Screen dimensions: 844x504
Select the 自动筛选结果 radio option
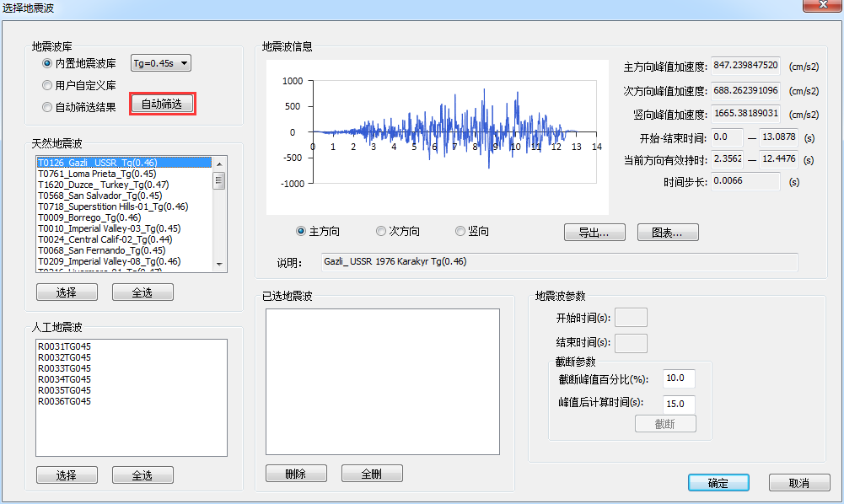[x=47, y=107]
